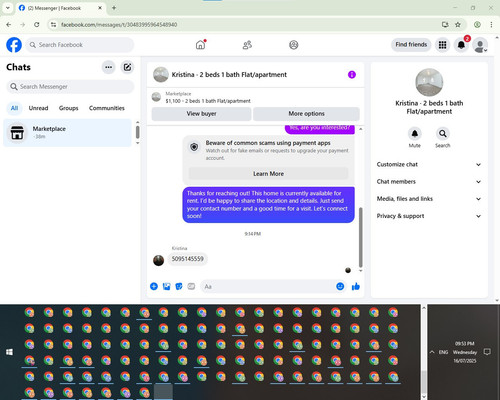
Task: Go to the Facebook Home icon
Action: (x=200, y=45)
